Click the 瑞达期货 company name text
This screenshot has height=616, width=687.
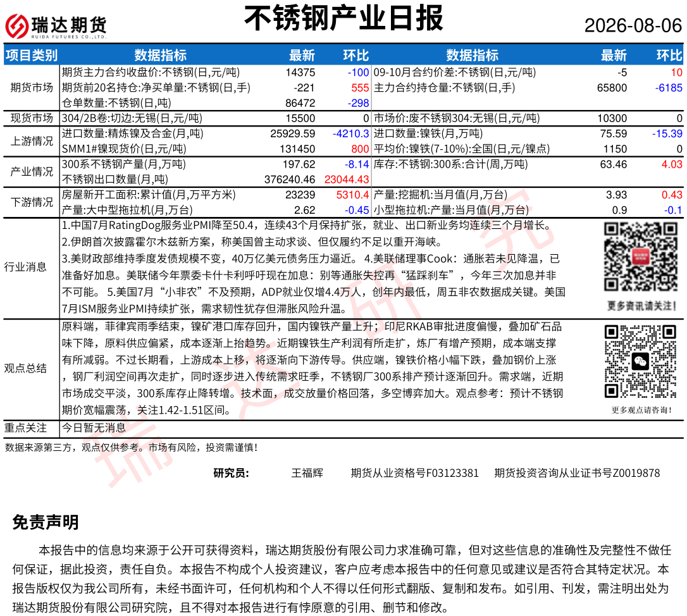point(69,25)
